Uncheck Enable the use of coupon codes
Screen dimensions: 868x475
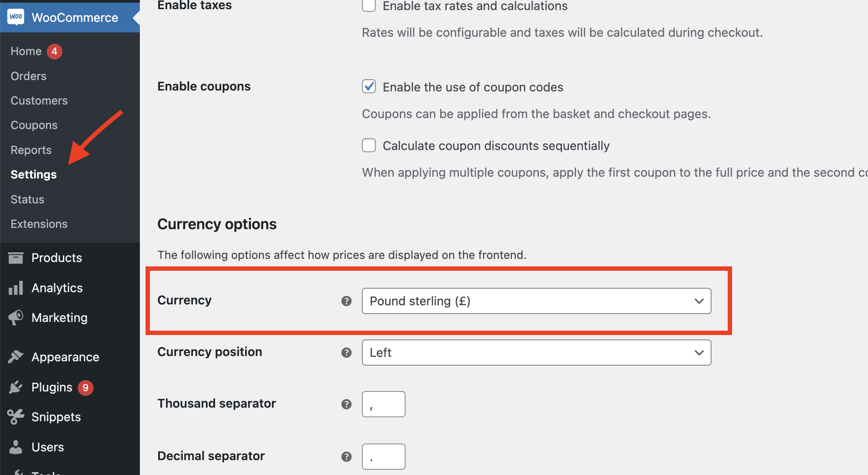click(369, 87)
